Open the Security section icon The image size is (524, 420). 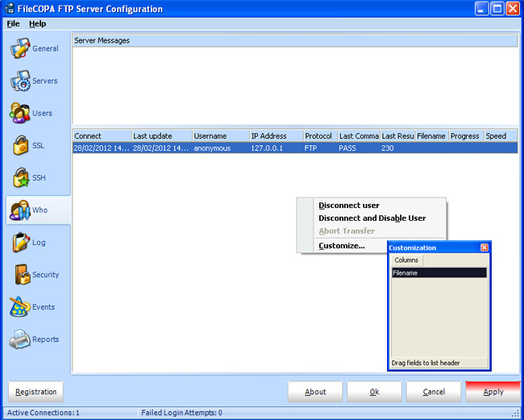tap(23, 275)
